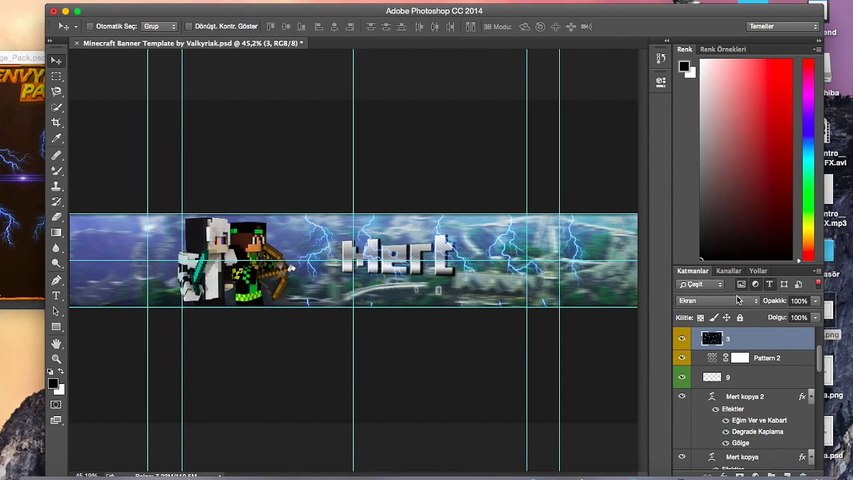Hide the Pattern 2 layer eye icon

tap(682, 358)
